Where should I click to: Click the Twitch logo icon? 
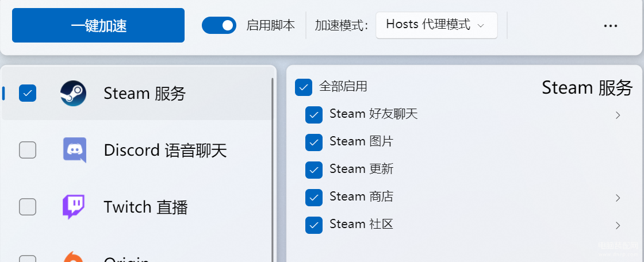(x=74, y=207)
